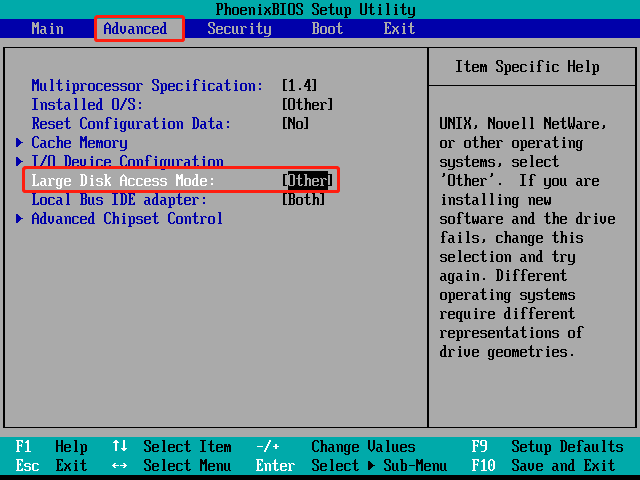The height and width of the screenshot is (480, 640).
Task: Select I/O Device Configuration entry
Action: (127, 161)
